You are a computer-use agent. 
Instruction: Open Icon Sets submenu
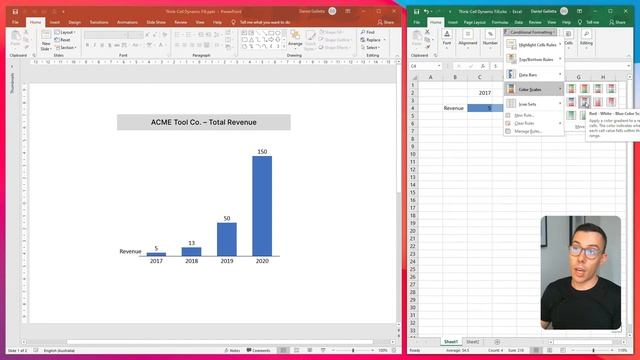(x=534, y=104)
